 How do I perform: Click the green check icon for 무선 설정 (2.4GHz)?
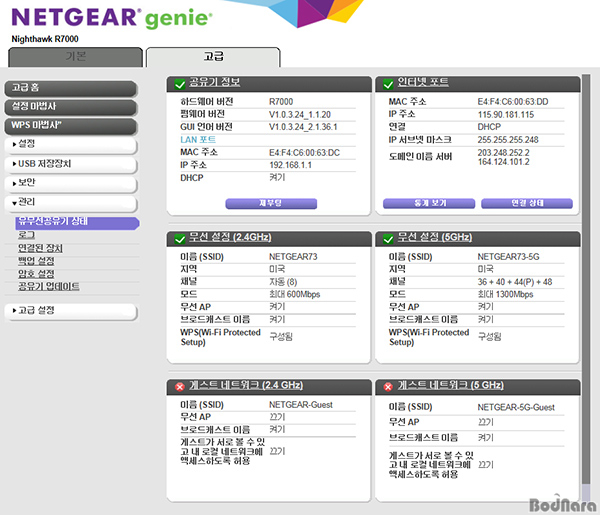179,239
